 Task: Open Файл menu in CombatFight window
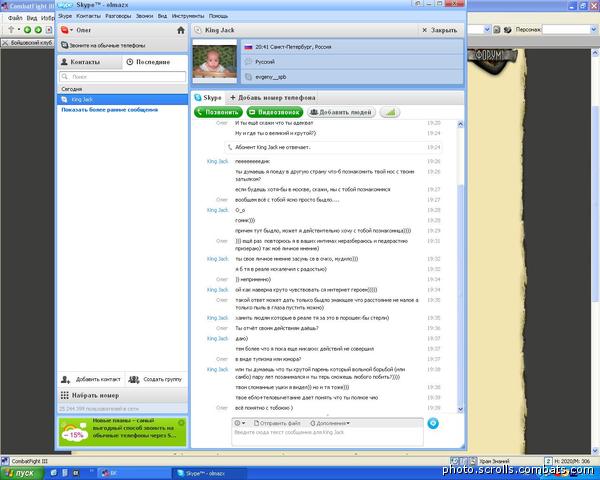15,18
